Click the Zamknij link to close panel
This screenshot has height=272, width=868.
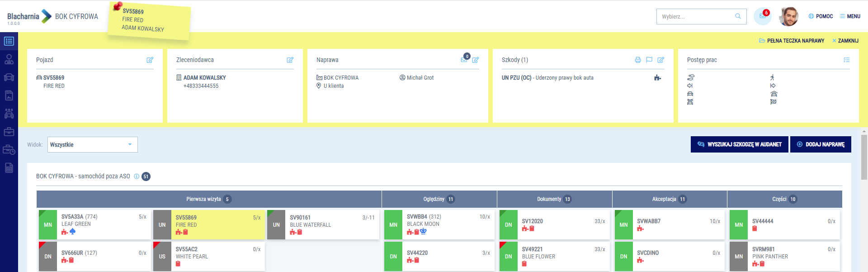pos(845,41)
